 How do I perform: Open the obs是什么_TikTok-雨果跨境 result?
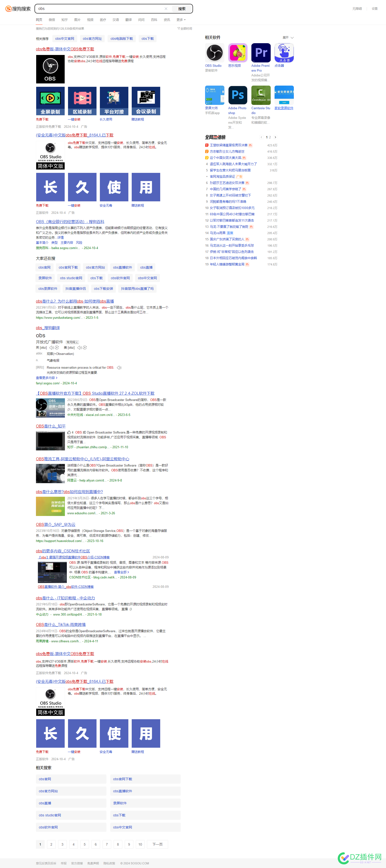click(61, 625)
